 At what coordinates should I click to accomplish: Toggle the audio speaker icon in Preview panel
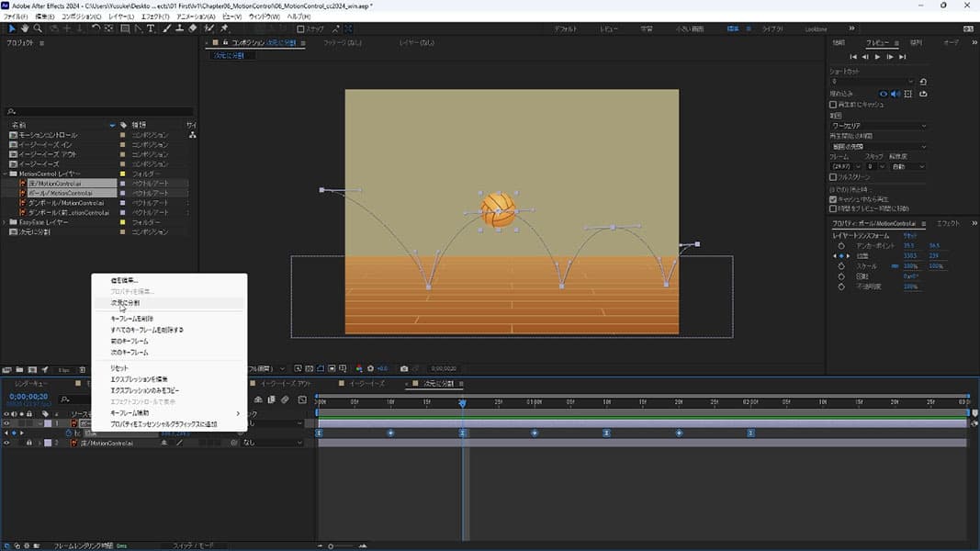[896, 94]
